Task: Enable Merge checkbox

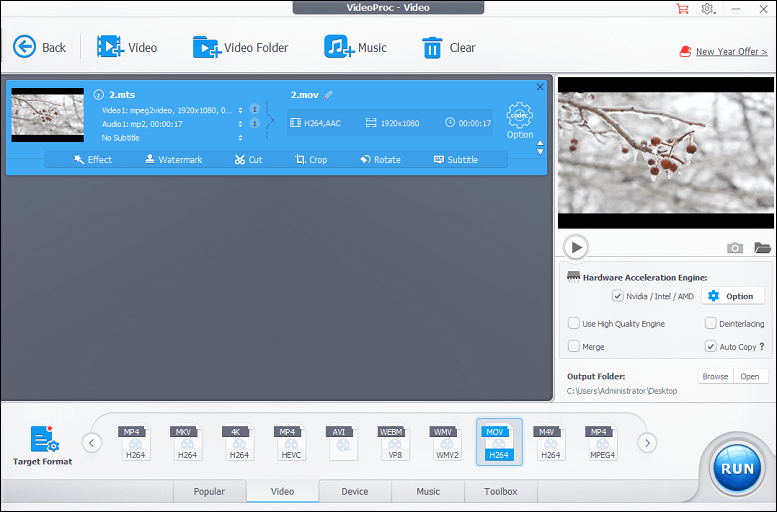Action: (573, 346)
